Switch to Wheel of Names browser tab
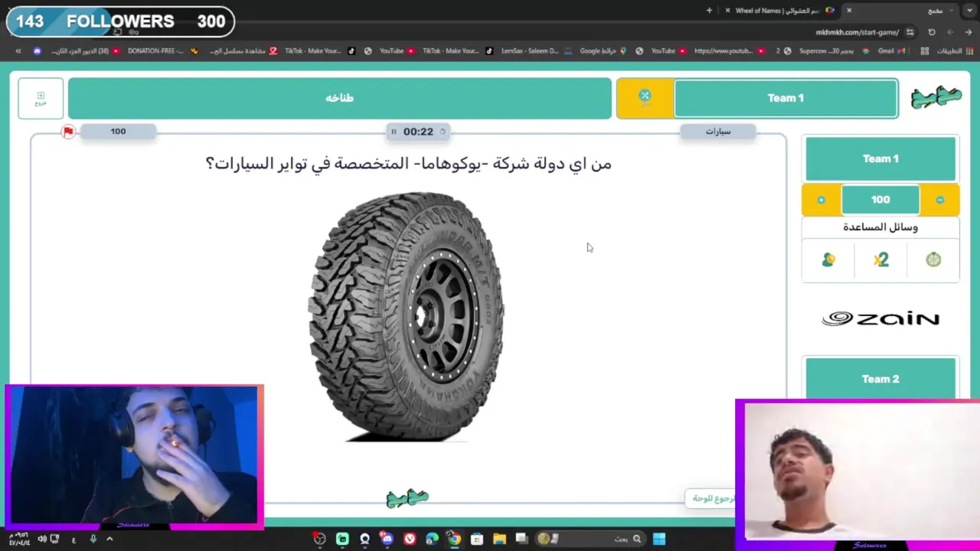Screen dimensions: 980x551 click(x=781, y=11)
